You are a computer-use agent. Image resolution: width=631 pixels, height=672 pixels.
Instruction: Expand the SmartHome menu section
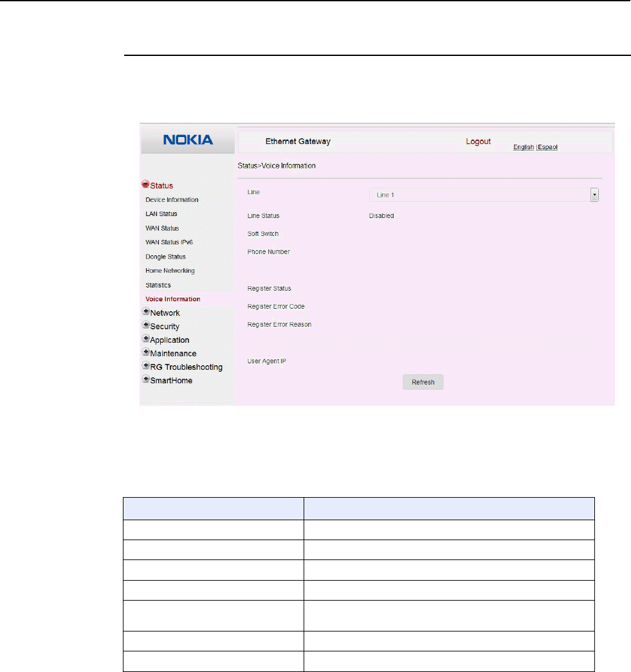(146, 379)
